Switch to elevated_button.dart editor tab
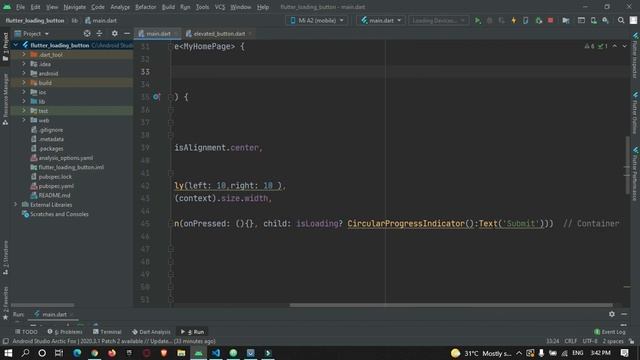The image size is (640, 360). point(218,34)
